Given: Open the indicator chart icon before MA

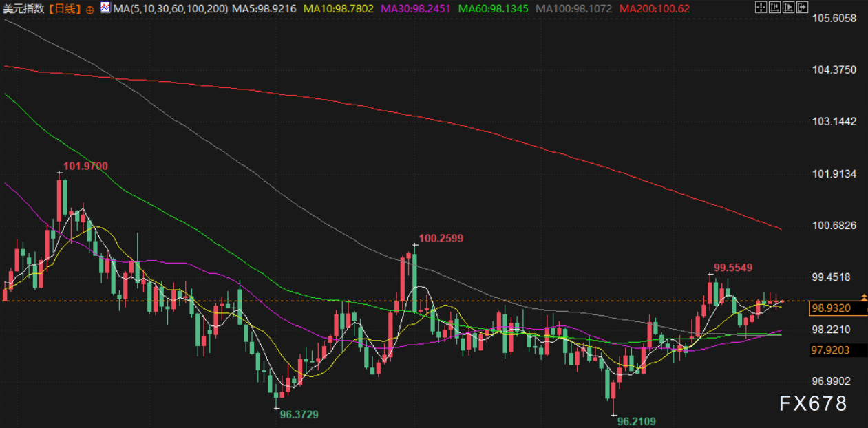Looking at the screenshot, I should pyautogui.click(x=105, y=8).
